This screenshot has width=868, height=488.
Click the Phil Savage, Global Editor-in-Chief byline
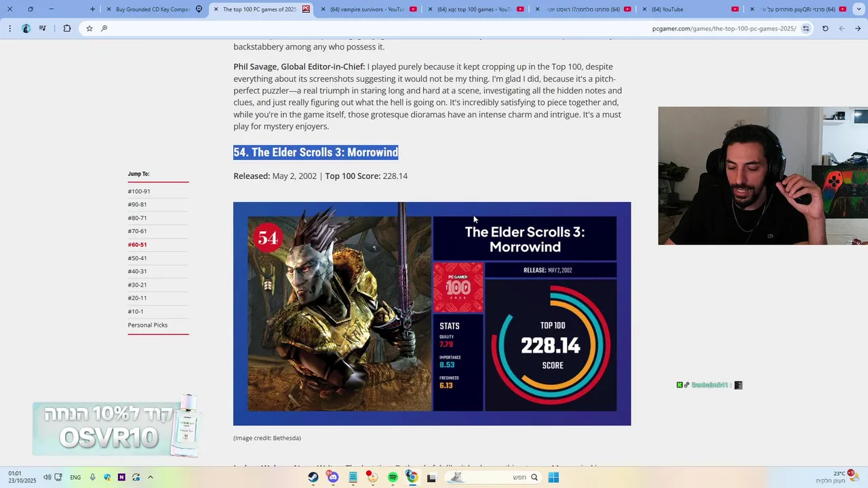299,66
